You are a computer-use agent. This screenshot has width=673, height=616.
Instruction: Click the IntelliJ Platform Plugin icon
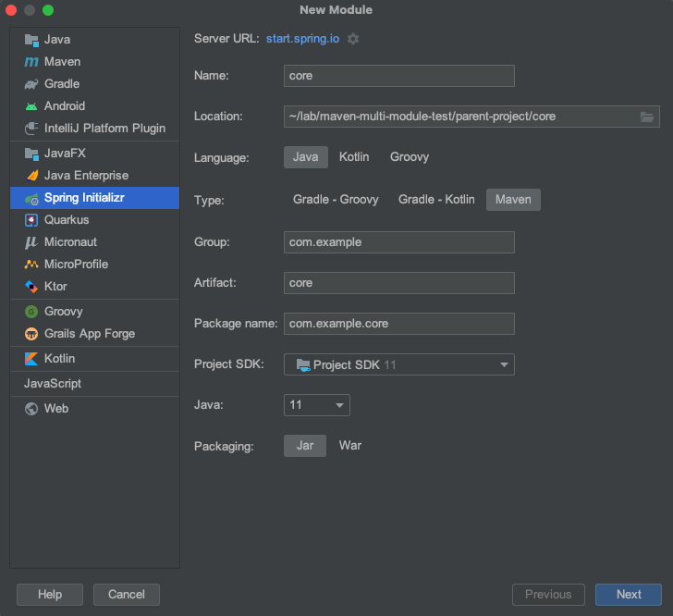point(31,128)
